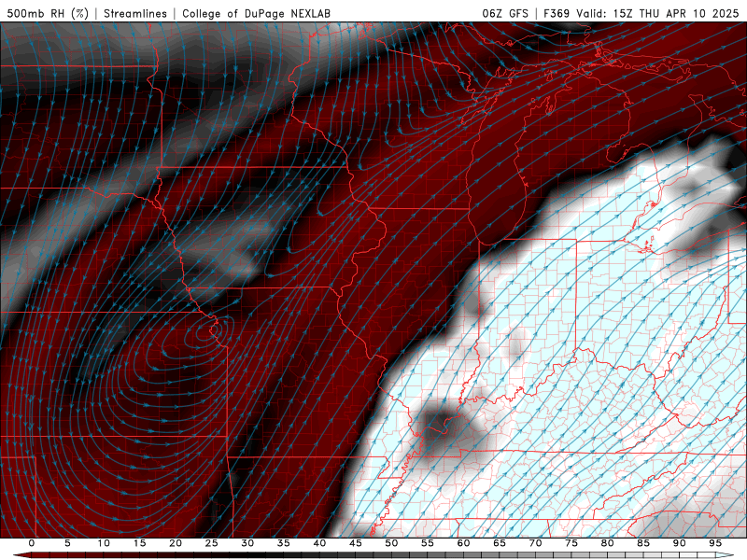The width and height of the screenshot is (747, 560).
Task: Click the pale white high-humidity end of colorbar
Action: [x=725, y=555]
